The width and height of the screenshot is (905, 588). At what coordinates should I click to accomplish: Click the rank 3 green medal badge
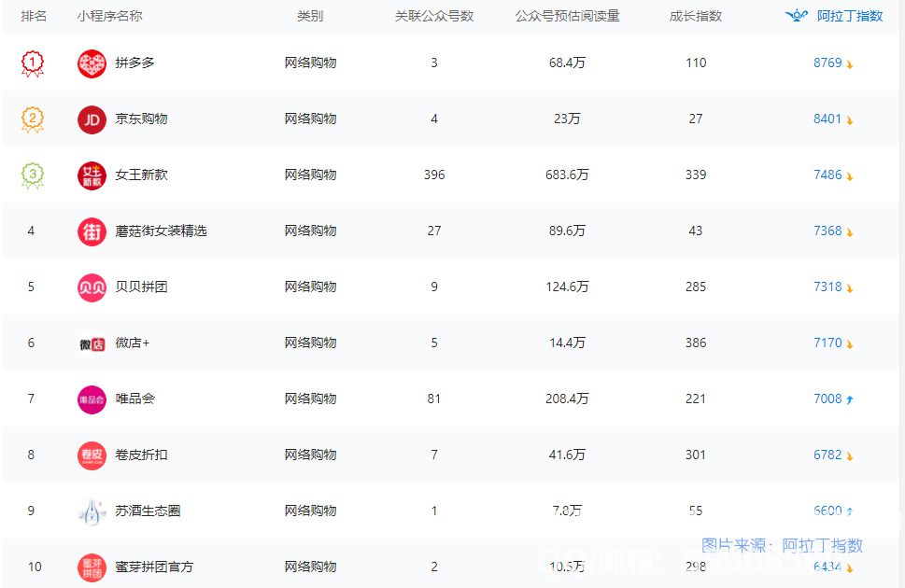click(33, 175)
